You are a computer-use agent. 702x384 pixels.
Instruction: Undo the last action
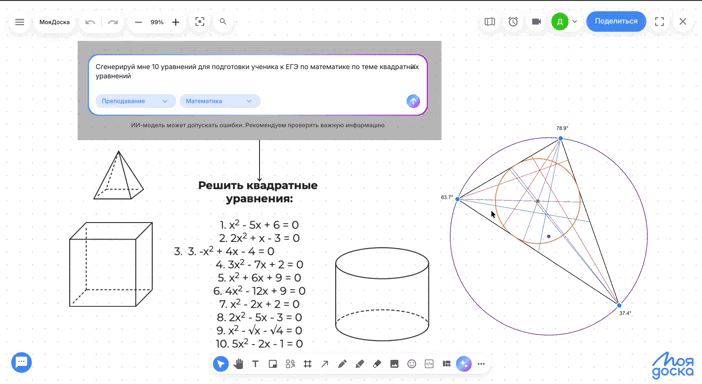[x=90, y=22]
